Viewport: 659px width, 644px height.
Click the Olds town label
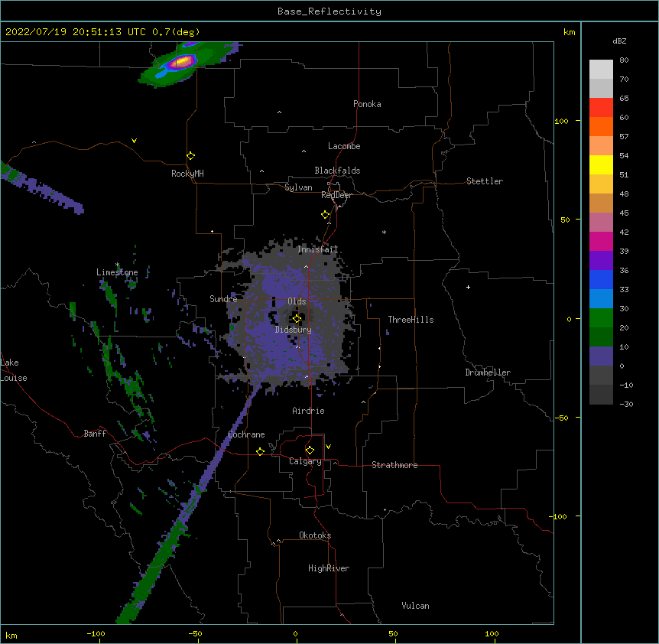click(297, 301)
